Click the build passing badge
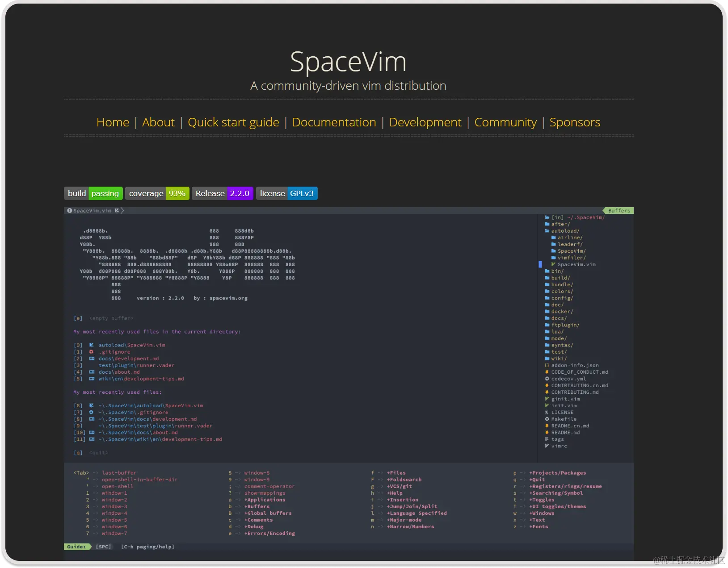Image resolution: width=728 pixels, height=568 pixels. tap(93, 193)
